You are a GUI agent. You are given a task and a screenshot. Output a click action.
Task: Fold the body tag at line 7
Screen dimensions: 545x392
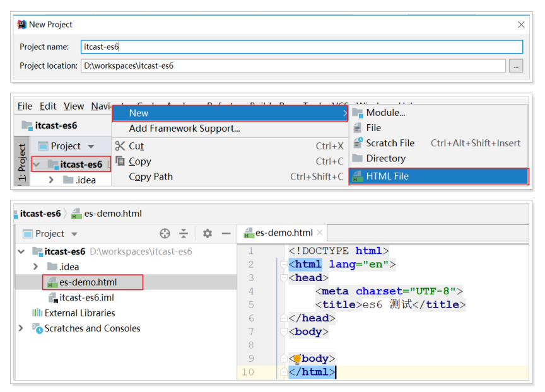(284, 332)
